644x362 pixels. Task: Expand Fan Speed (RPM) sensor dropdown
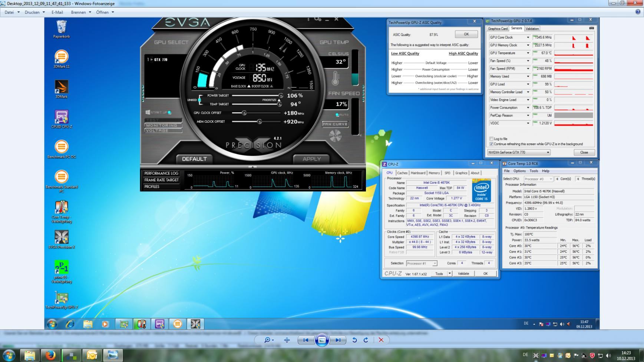528,69
